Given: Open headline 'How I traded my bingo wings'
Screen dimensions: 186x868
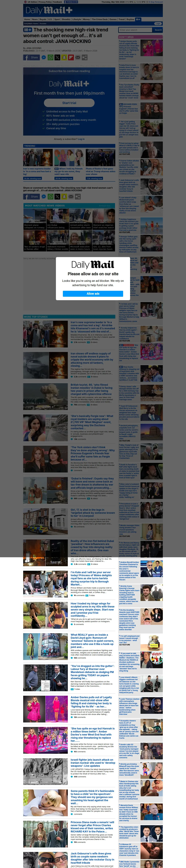Looking at the screenshot, I should (x=93, y=610).
